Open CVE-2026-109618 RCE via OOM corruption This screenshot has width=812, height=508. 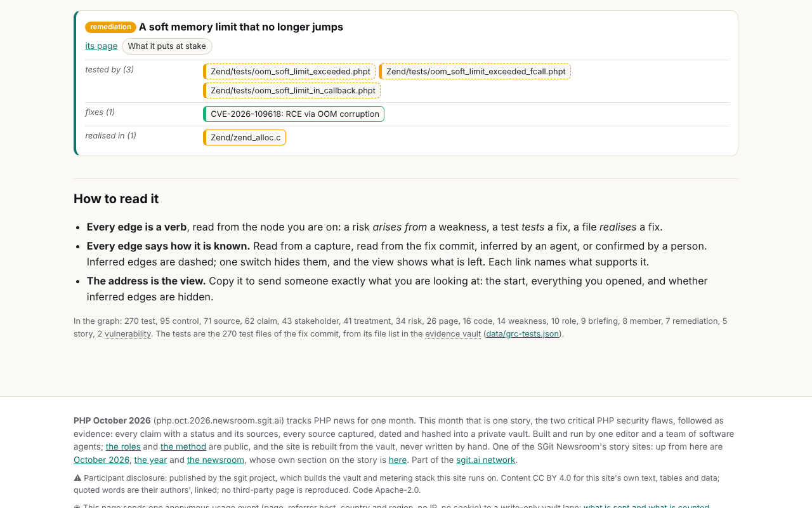coord(294,114)
